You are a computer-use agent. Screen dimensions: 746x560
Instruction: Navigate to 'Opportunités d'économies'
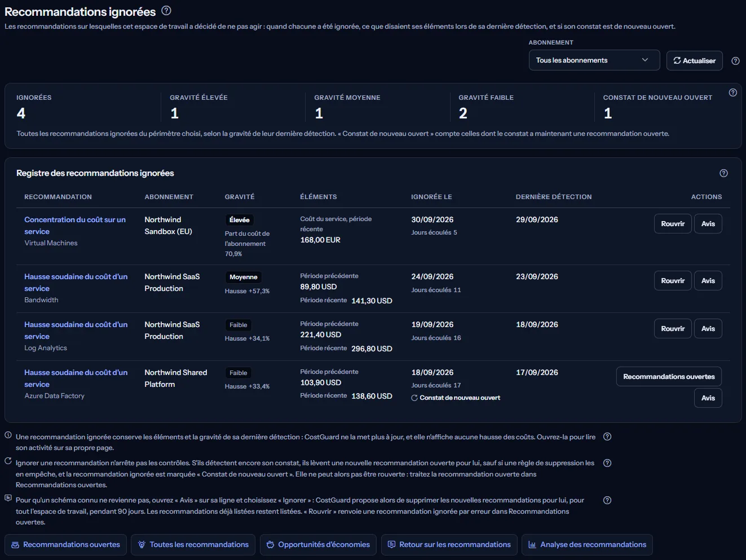[318, 545]
